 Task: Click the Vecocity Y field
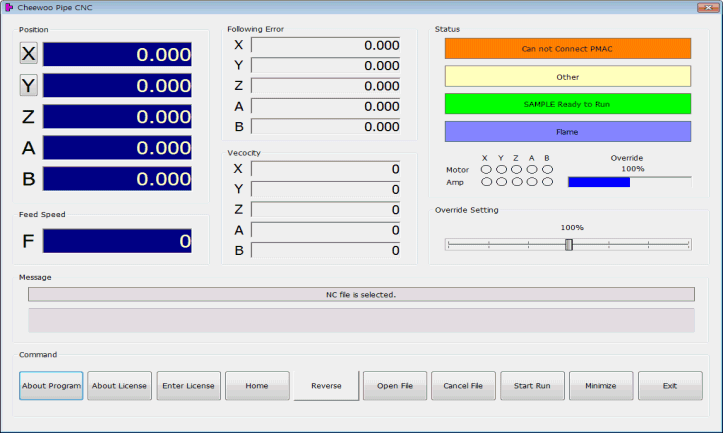[x=326, y=189]
